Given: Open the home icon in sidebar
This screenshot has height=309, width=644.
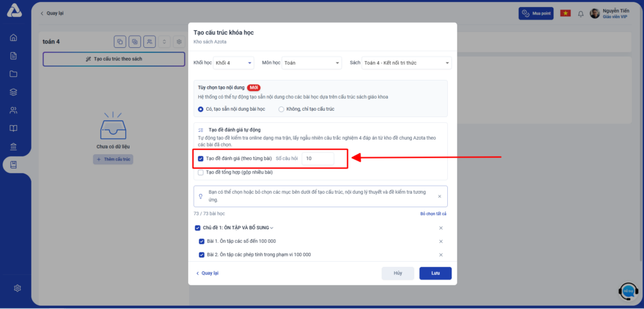Looking at the screenshot, I should tap(14, 38).
